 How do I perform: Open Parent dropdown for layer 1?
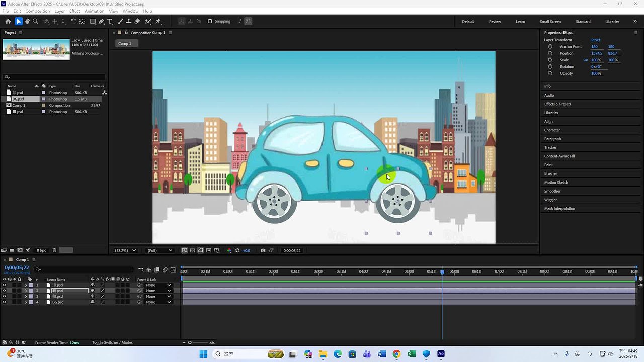(x=158, y=285)
